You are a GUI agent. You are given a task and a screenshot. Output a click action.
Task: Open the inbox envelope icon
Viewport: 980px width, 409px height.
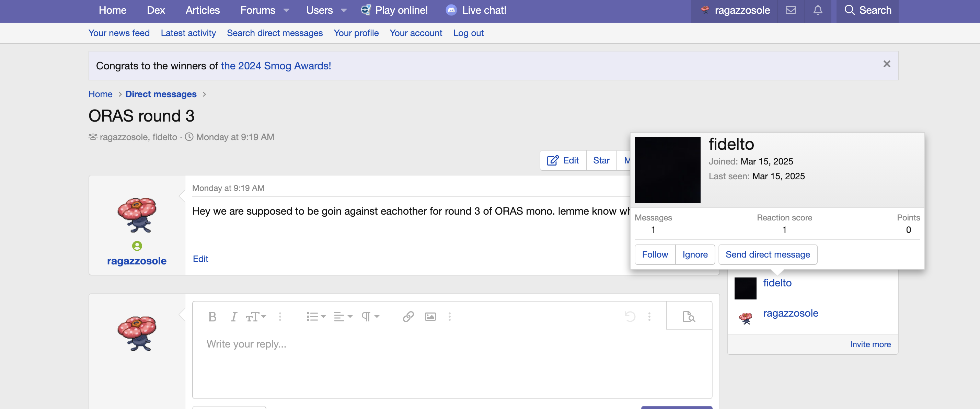(791, 10)
